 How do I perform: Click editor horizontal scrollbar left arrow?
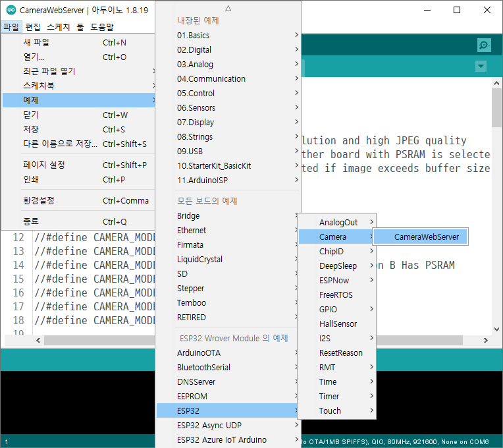pyautogui.click(x=38, y=340)
